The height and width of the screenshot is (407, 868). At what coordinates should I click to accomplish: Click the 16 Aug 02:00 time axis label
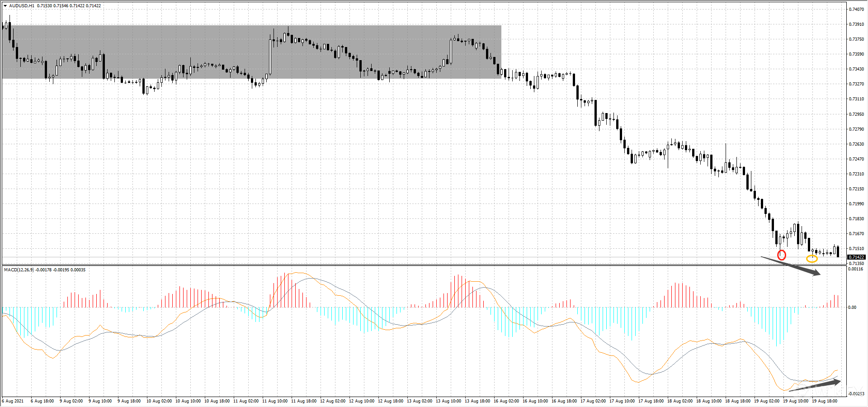coord(506,401)
